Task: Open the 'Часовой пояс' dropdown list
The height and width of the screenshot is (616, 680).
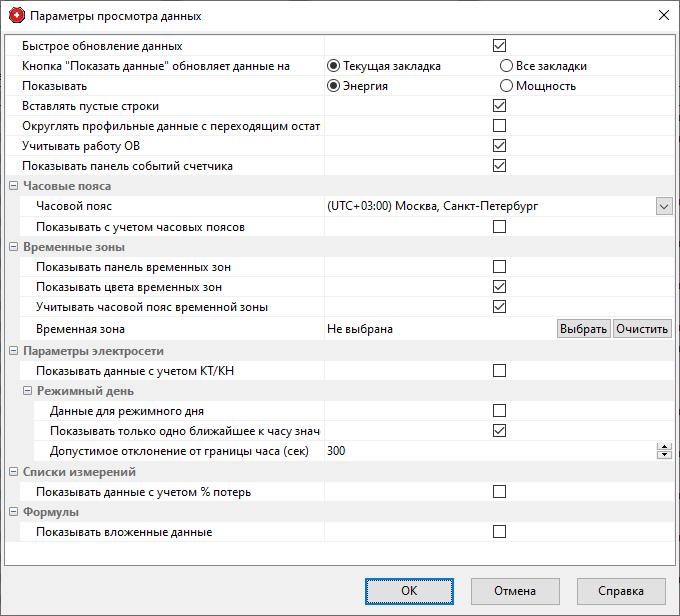Action: (663, 206)
